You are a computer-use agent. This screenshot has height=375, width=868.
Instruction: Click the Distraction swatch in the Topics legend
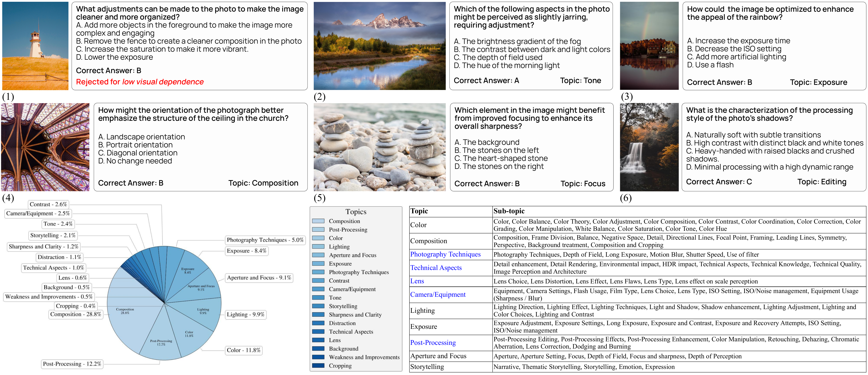pyautogui.click(x=318, y=323)
